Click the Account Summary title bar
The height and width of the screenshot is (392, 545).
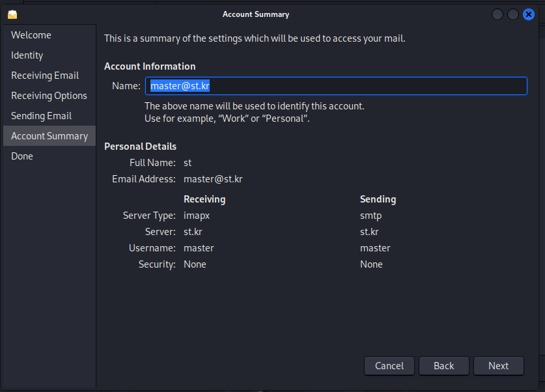[x=256, y=14]
